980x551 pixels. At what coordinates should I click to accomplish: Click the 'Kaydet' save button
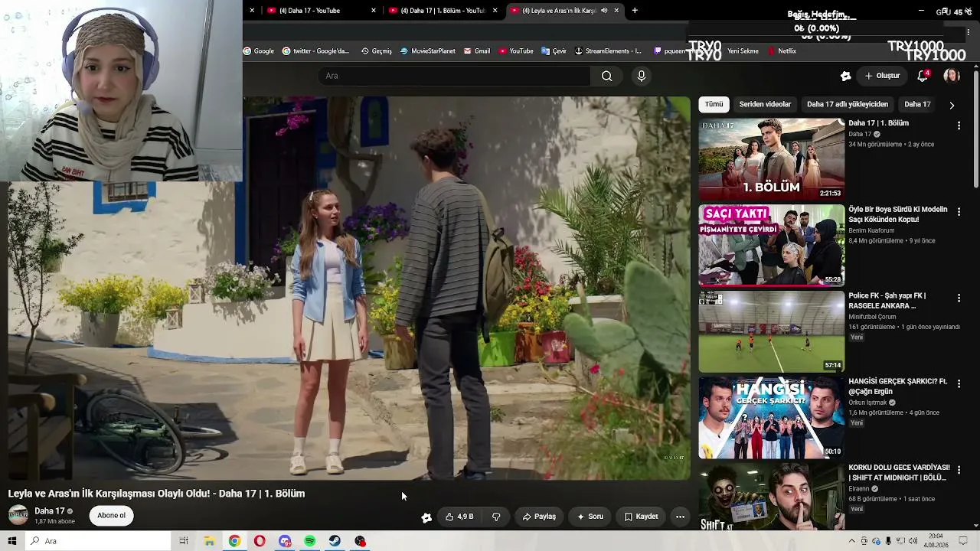coord(641,517)
